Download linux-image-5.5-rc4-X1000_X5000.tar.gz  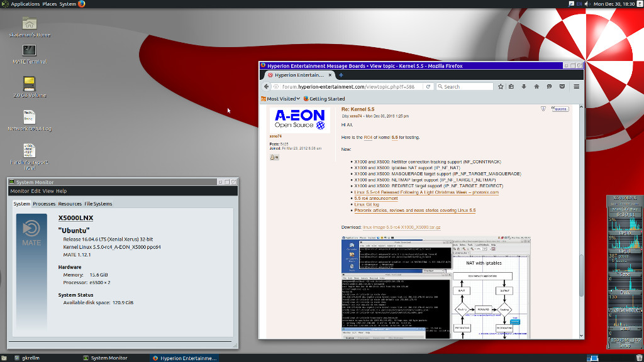point(401,227)
